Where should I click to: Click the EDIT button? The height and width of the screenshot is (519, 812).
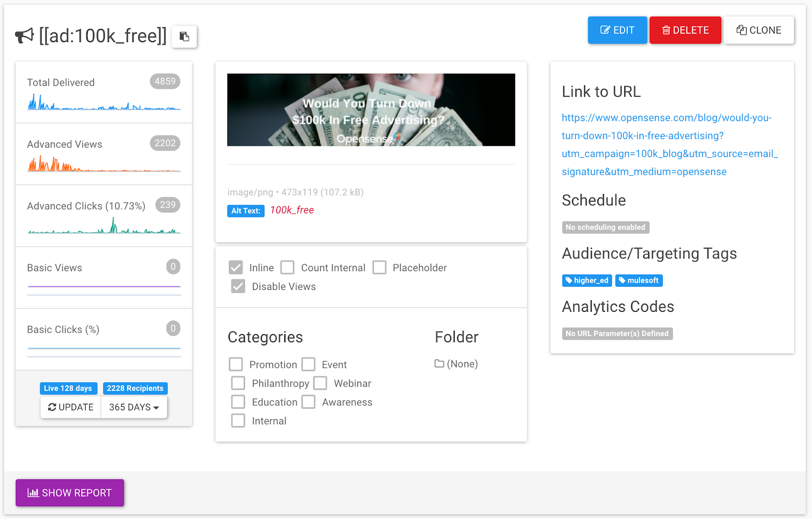pyautogui.click(x=617, y=30)
